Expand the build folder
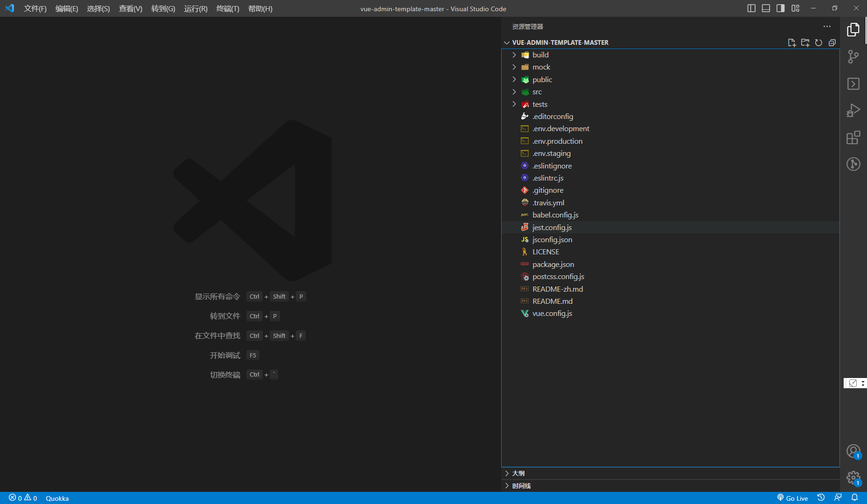The width and height of the screenshot is (867, 504). pyautogui.click(x=671, y=55)
